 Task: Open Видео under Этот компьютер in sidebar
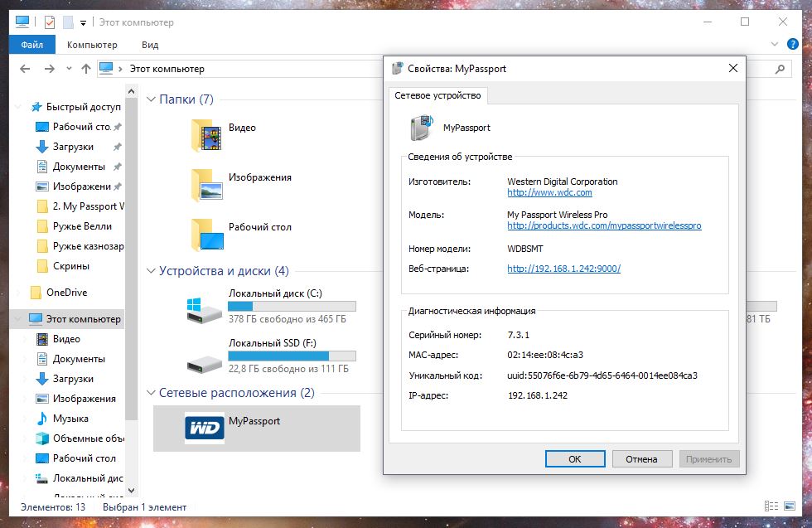click(x=58, y=339)
